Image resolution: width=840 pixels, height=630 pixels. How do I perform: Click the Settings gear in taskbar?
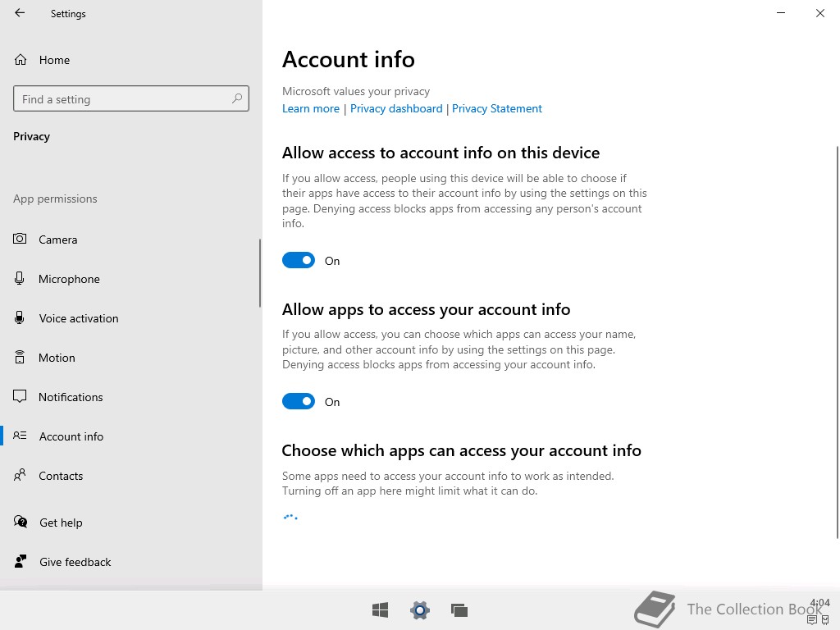point(420,610)
